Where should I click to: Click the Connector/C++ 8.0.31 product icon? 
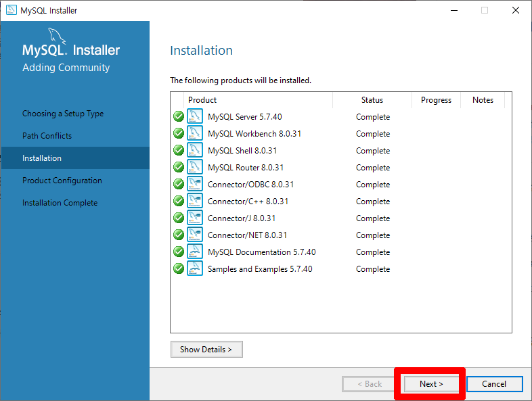pyautogui.click(x=195, y=201)
